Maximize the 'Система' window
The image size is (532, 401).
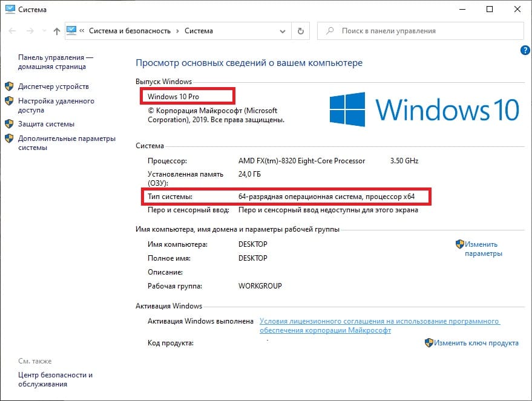point(490,9)
